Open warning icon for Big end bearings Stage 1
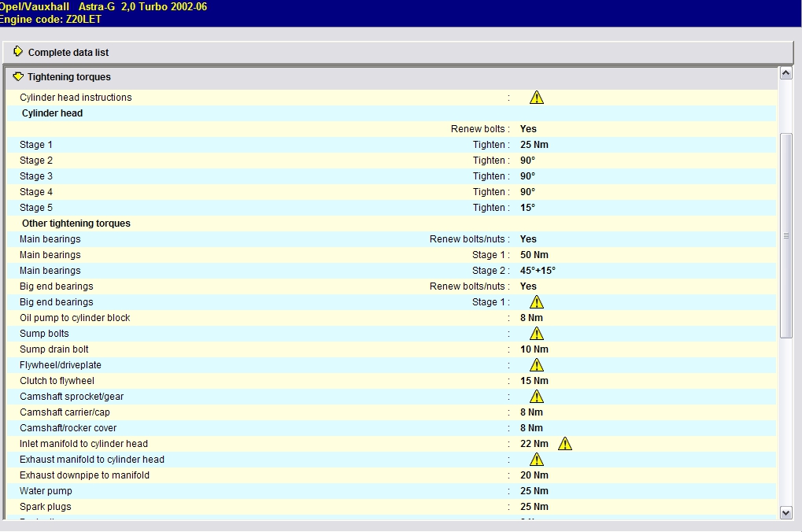Viewport: 802px width, 532px height. click(x=537, y=302)
